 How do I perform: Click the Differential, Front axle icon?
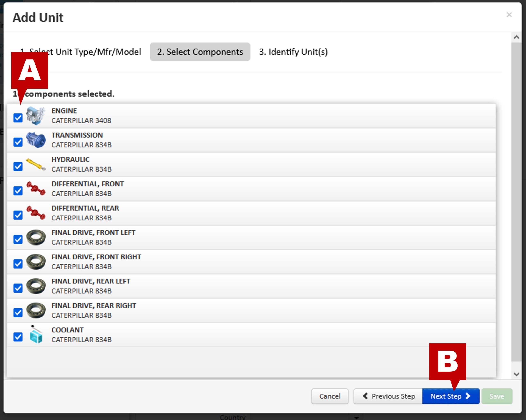pyautogui.click(x=36, y=189)
